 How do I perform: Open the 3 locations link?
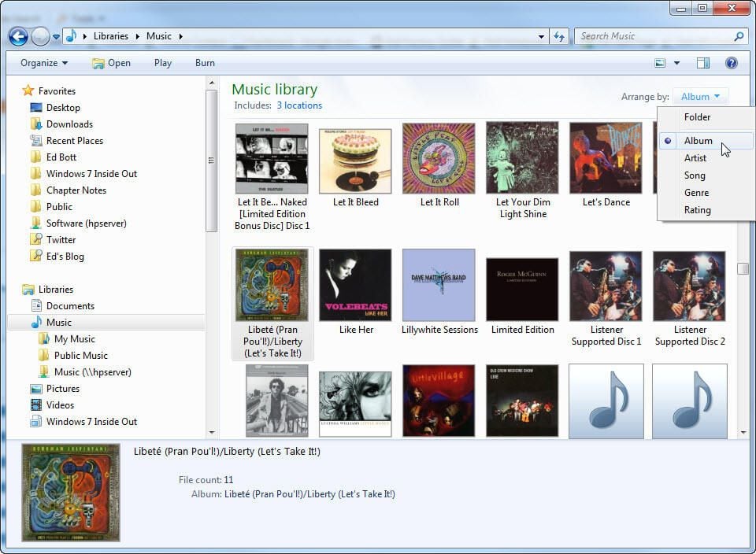[299, 105]
